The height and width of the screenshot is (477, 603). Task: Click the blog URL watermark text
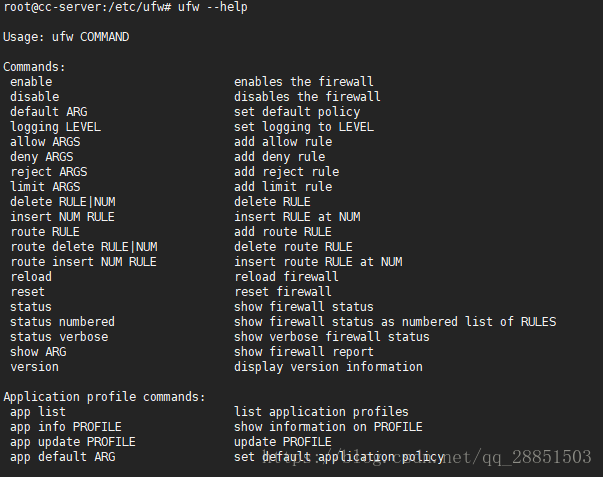click(x=426, y=457)
